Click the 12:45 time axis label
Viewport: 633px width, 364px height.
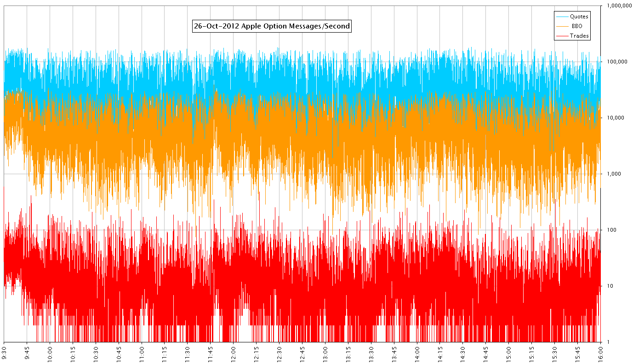tap(303, 353)
